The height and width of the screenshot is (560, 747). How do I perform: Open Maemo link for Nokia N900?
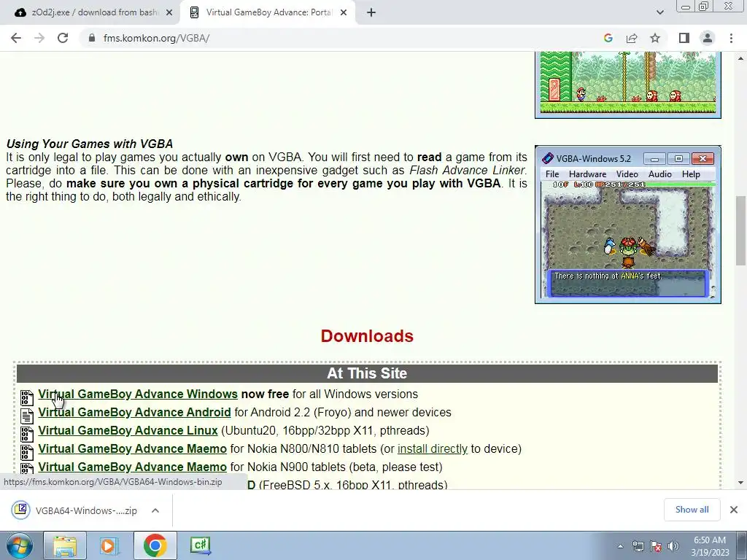click(x=133, y=467)
